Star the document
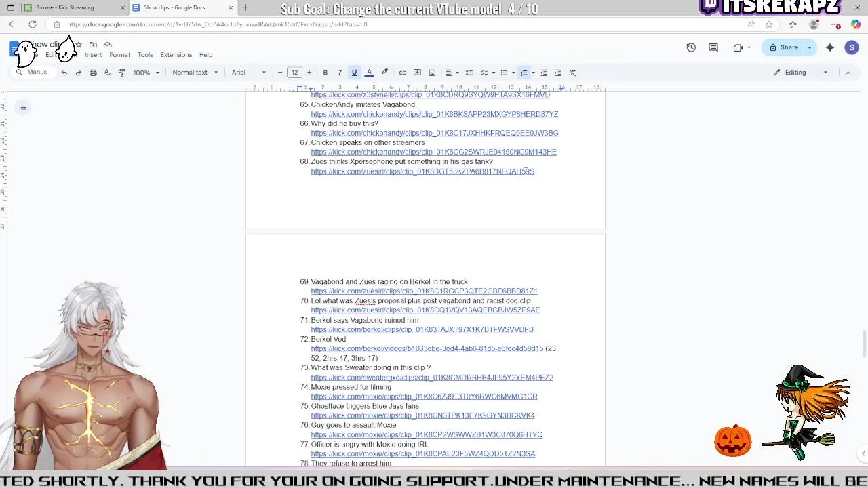 coord(79,45)
